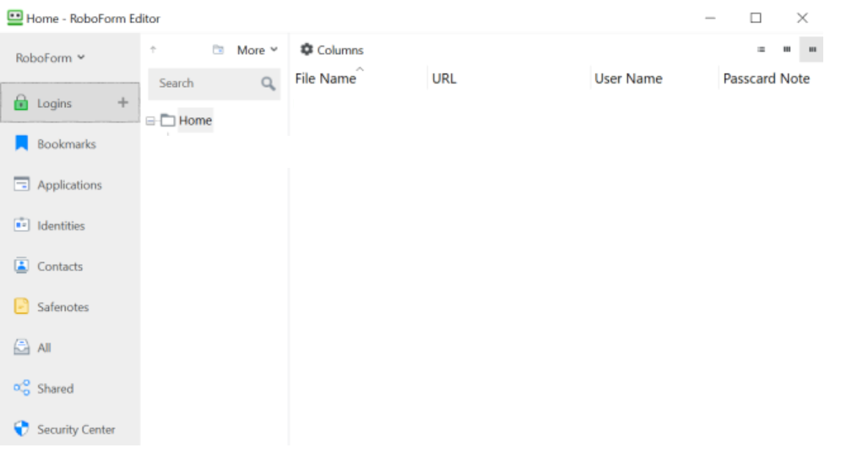Open the Identities section icon

click(22, 225)
